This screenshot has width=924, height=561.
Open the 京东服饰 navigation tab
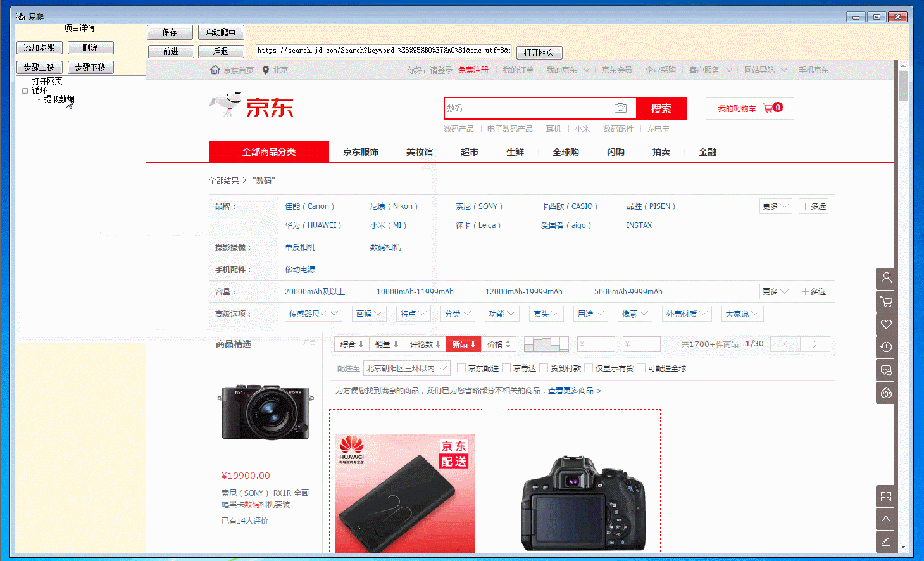pos(361,152)
